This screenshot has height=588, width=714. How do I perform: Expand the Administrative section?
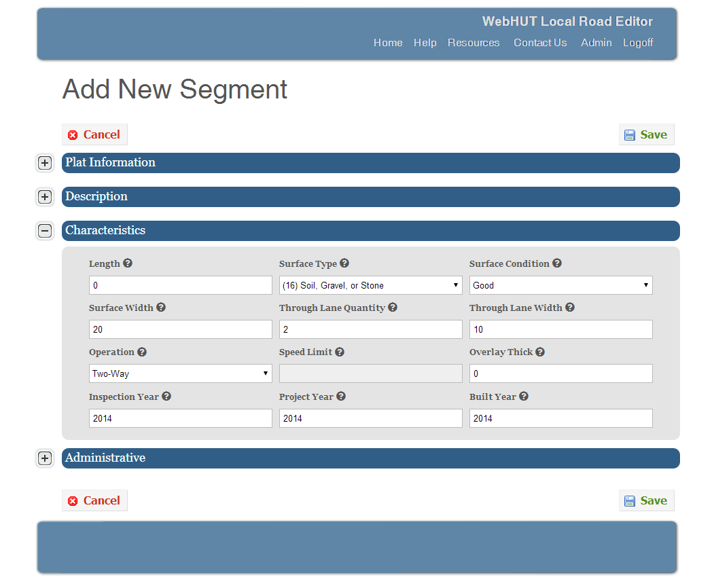click(45, 458)
